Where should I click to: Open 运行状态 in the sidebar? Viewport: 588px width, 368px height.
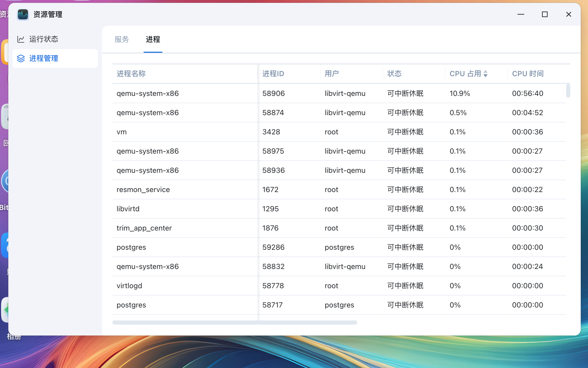click(x=44, y=39)
